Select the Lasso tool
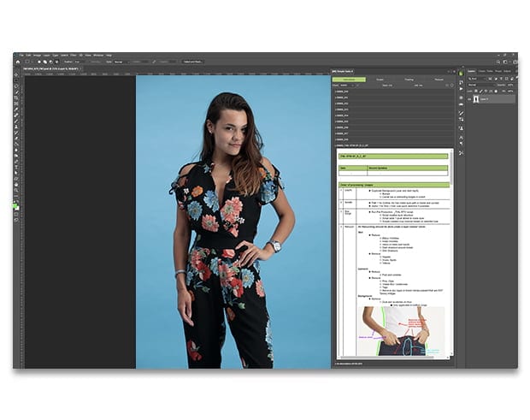Screen dimensions: 530x420 (x=16, y=86)
